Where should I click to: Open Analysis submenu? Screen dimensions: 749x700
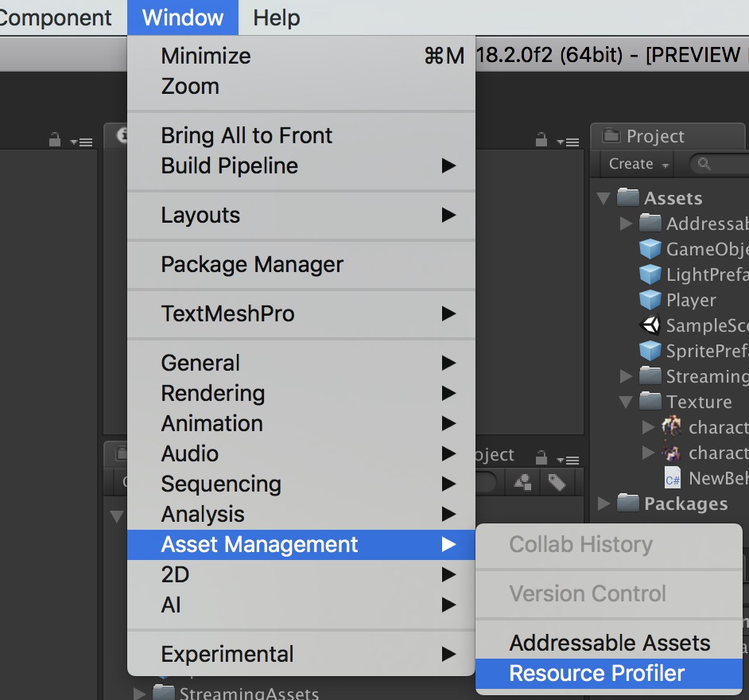coord(301,514)
